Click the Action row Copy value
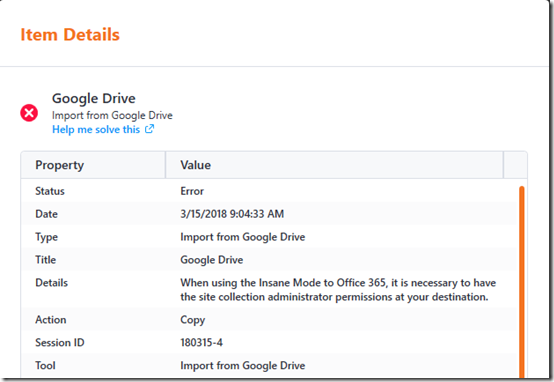The width and height of the screenshot is (554, 382). pyautogui.click(x=193, y=320)
